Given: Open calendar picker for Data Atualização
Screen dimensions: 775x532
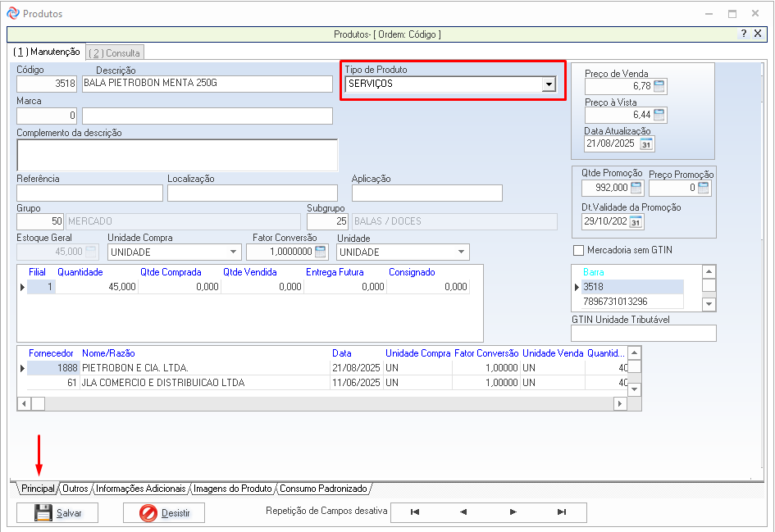Looking at the screenshot, I should point(646,144).
